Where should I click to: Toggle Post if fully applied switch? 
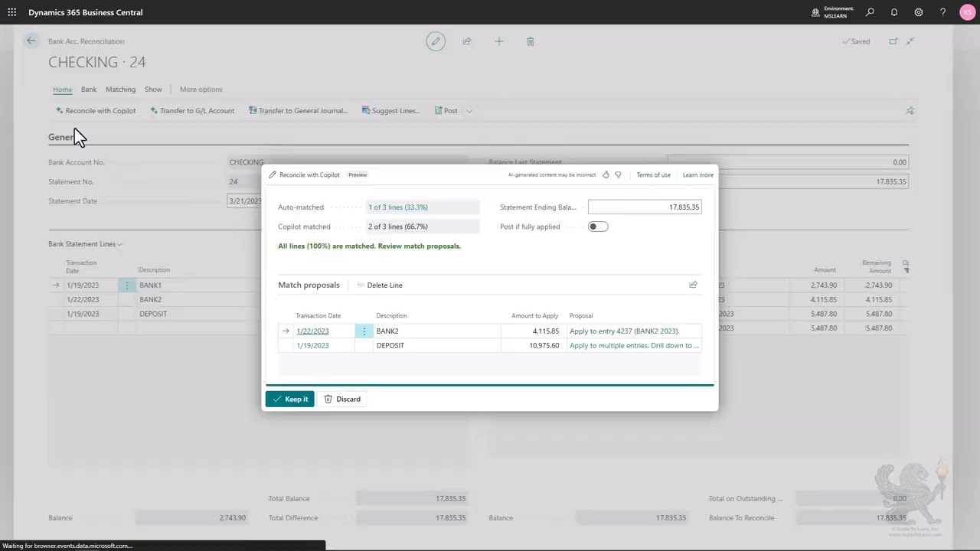click(x=598, y=227)
